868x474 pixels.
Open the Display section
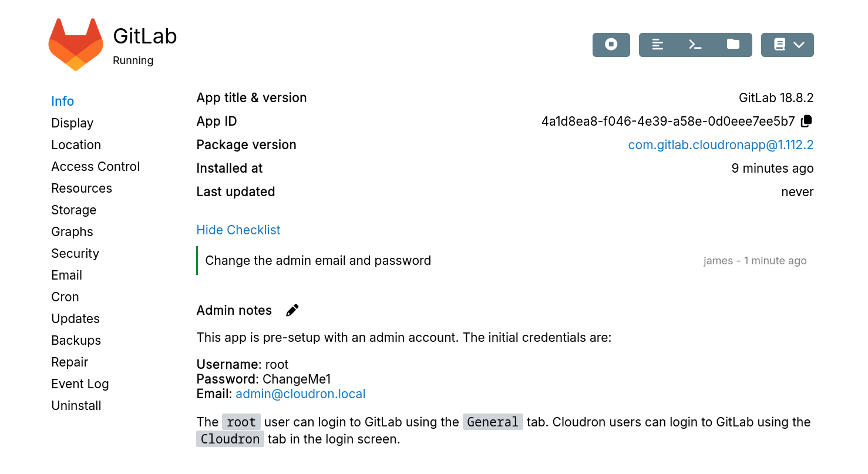coord(72,123)
